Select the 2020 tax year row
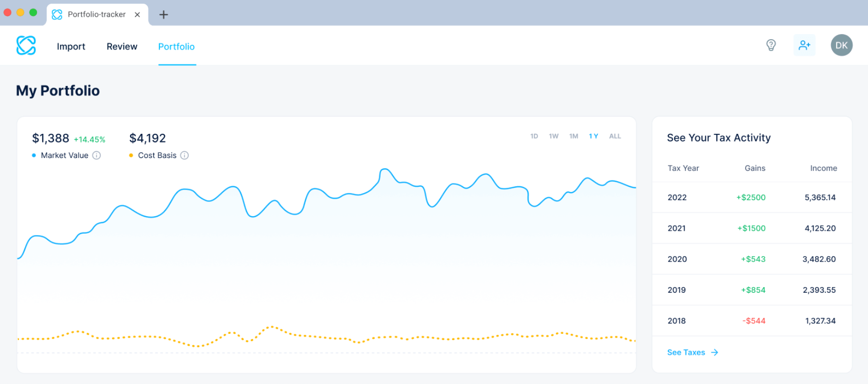 pos(752,259)
